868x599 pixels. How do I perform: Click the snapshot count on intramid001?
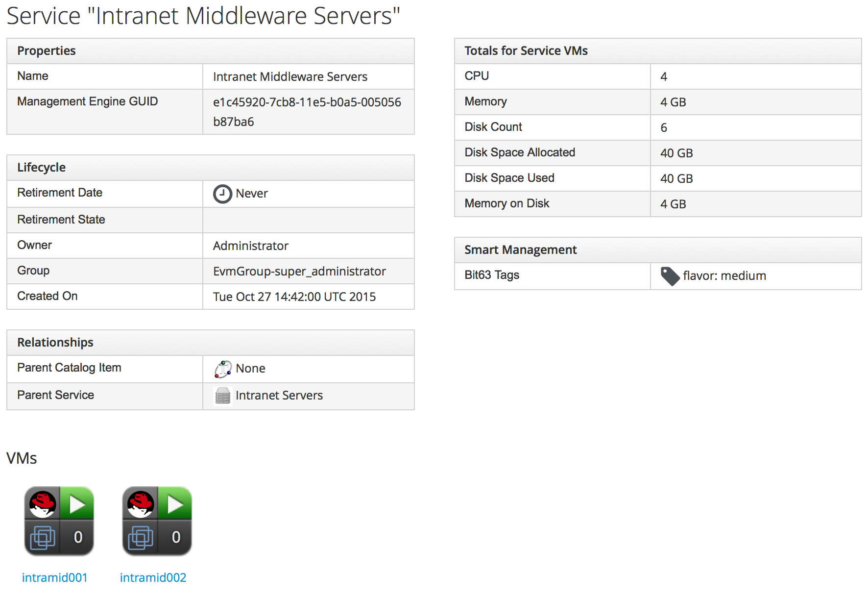(78, 538)
